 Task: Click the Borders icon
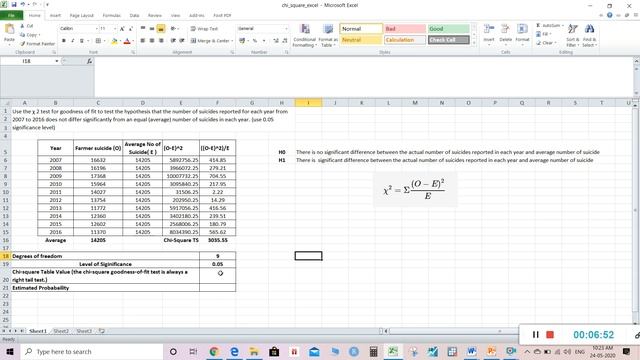pyautogui.click(x=98, y=40)
